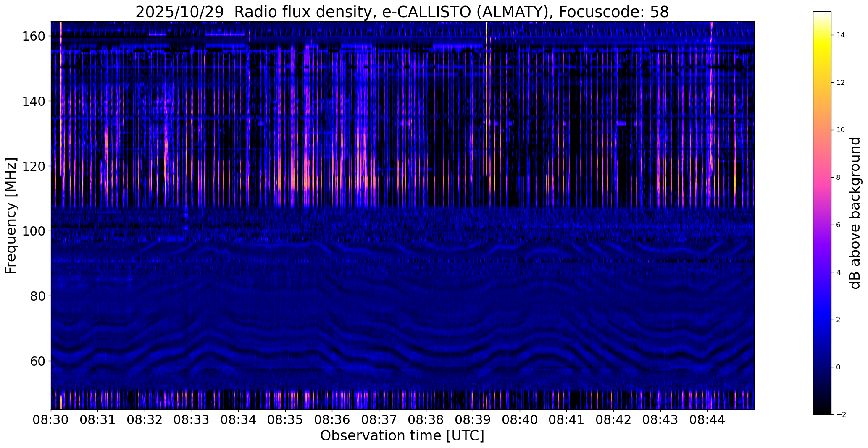
Task: Click the 'Observation time [UTC]' x-axis label
Action: (402, 436)
